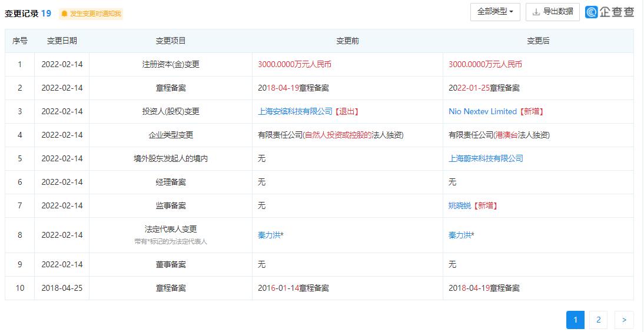Viewport: 644px width, 332px height.
Task: Open the 全部类型 dropdown
Action: click(495, 12)
